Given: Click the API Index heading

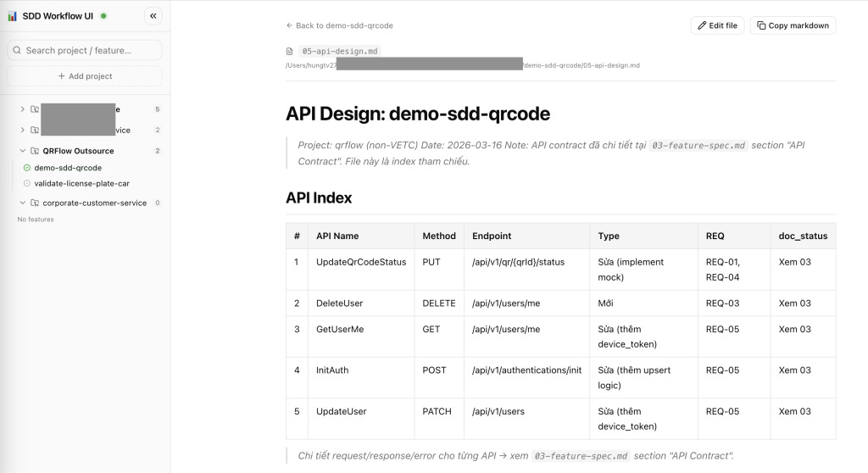Looking at the screenshot, I should (x=319, y=198).
